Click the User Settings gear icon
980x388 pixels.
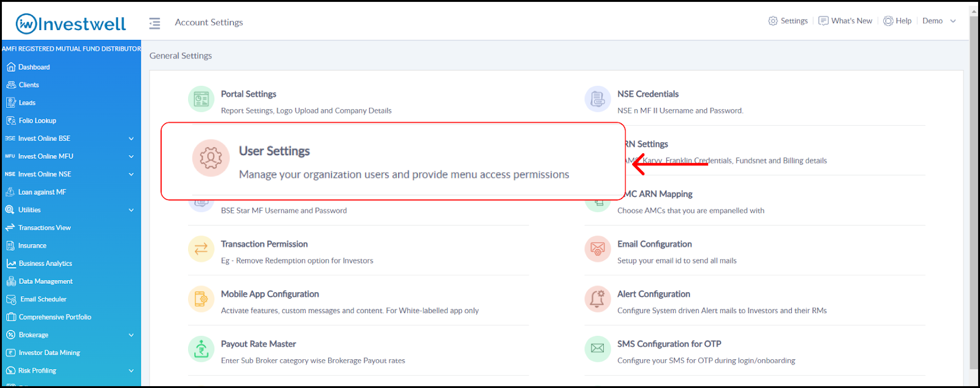click(x=211, y=158)
